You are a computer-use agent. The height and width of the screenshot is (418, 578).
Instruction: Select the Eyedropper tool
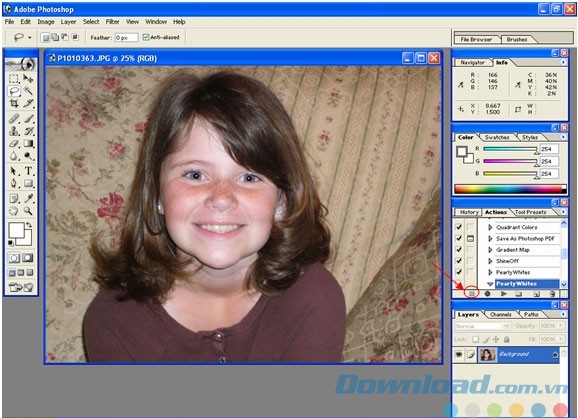point(28,199)
